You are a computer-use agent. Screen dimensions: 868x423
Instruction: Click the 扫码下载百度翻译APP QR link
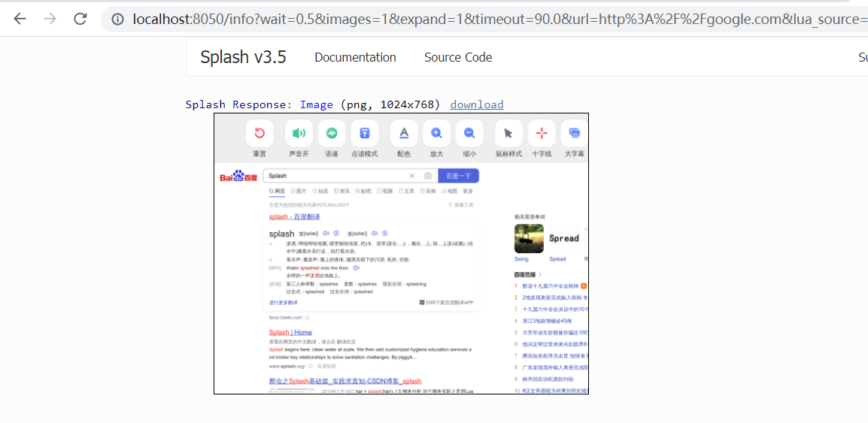447,303
